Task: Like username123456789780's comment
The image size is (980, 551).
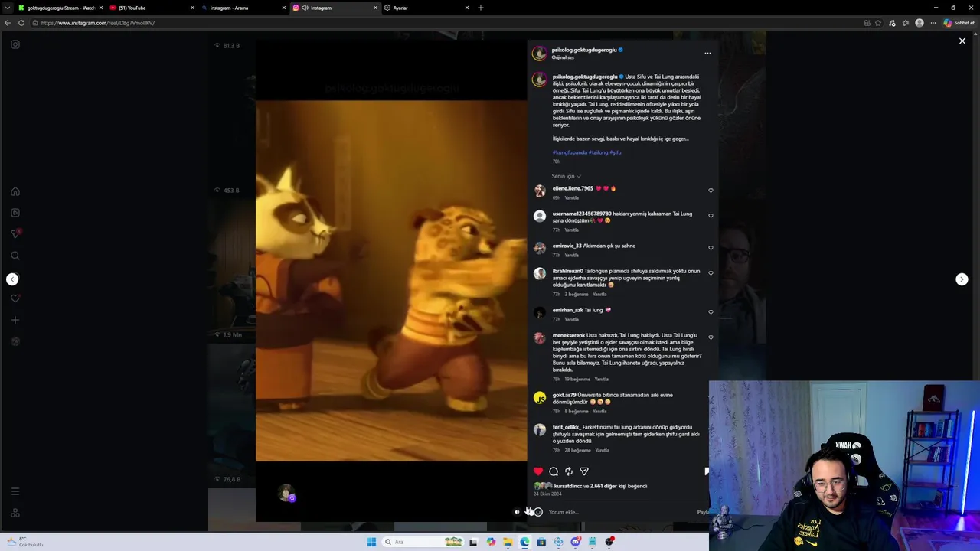Action: tap(710, 216)
